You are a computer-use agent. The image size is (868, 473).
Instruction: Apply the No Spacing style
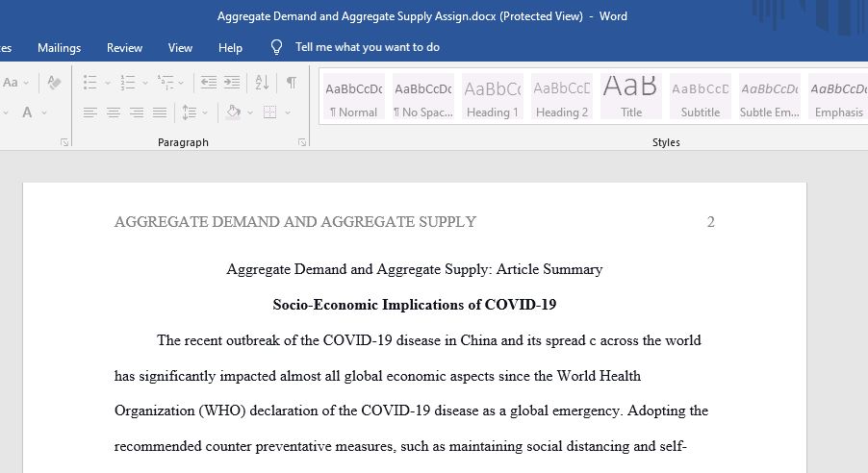[423, 97]
